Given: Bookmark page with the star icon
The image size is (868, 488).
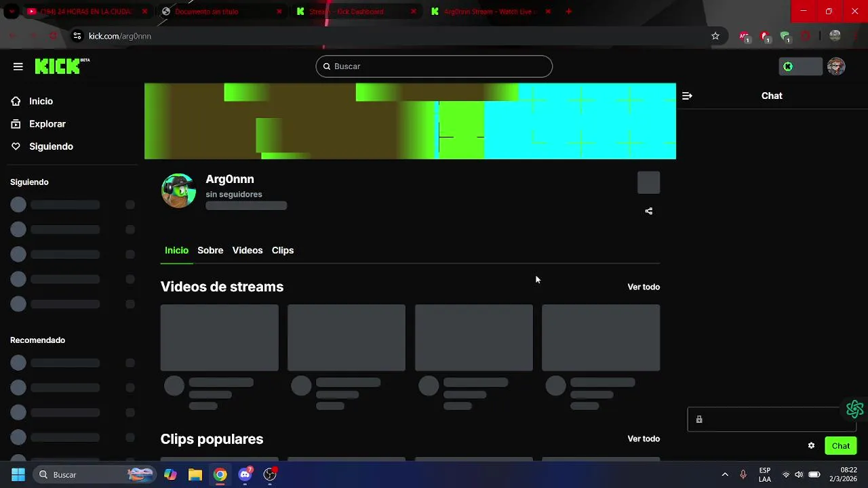Looking at the screenshot, I should pos(715,36).
